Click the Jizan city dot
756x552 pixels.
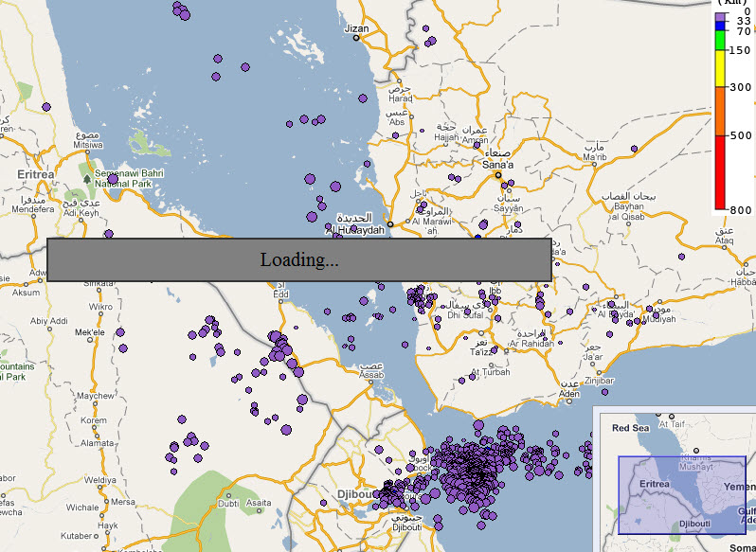coord(356,38)
